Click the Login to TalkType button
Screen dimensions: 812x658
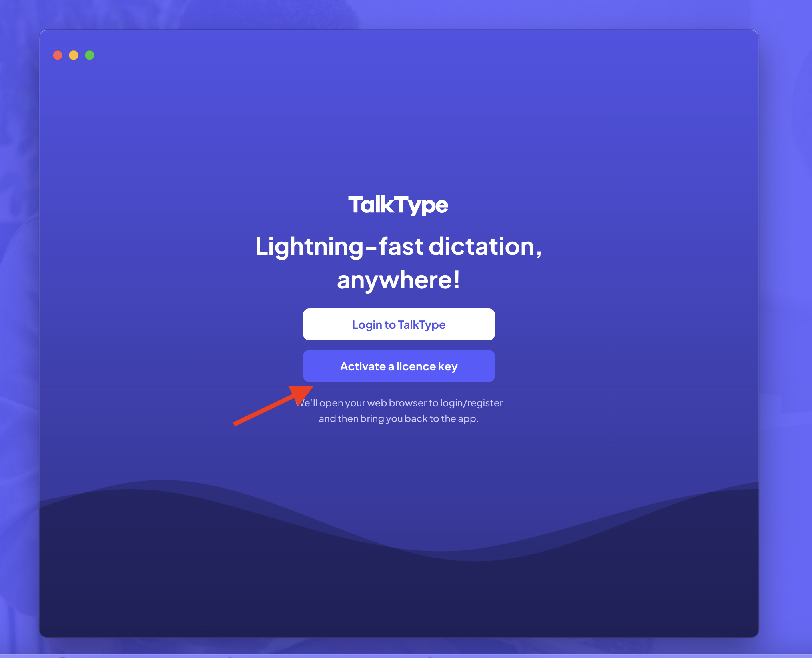(399, 324)
